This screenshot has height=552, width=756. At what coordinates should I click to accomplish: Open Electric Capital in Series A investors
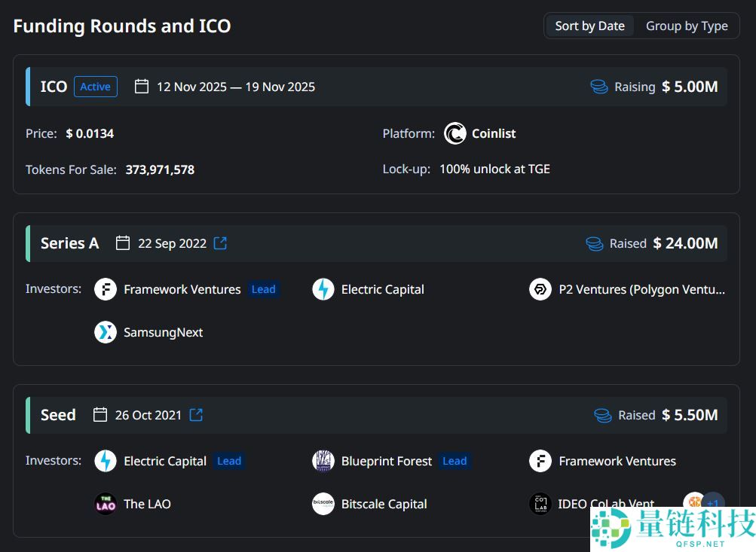point(382,289)
